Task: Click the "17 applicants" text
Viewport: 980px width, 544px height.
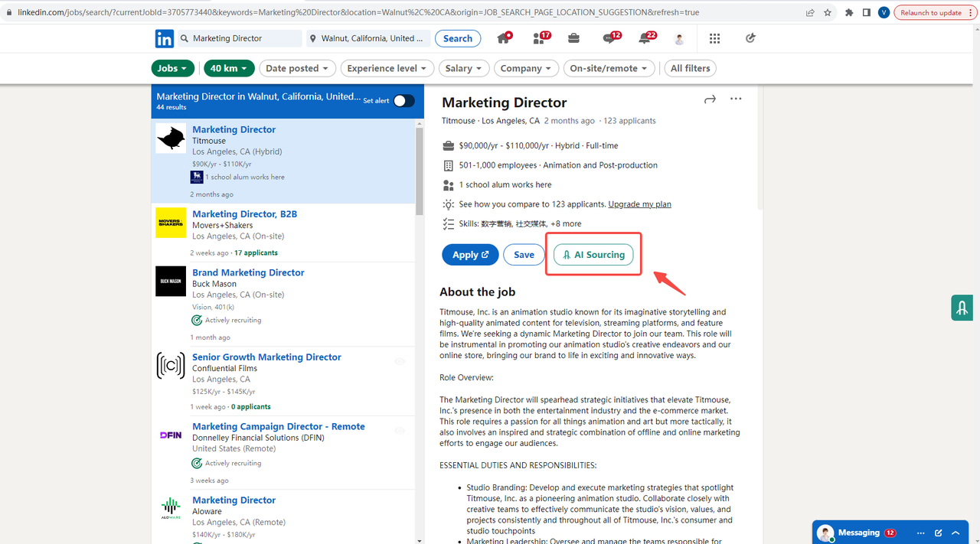Action: click(256, 253)
